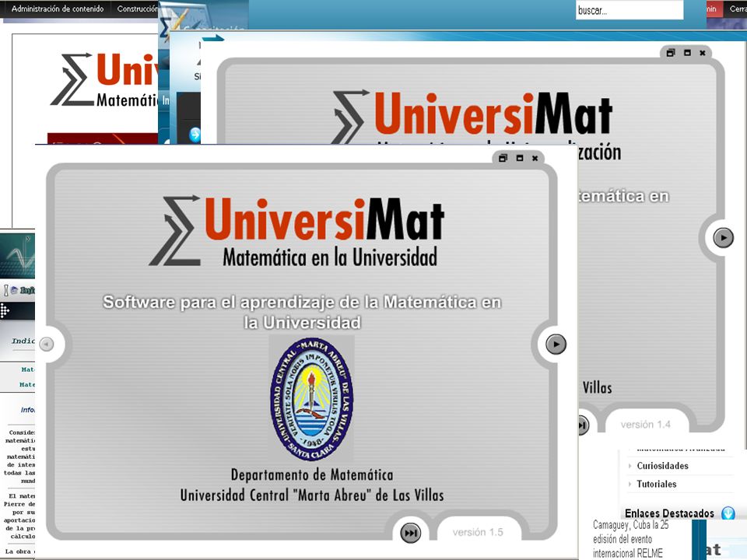Screen dimensions: 747x560
Task: Expand the Curiosidades menu item
Action: 630,466
